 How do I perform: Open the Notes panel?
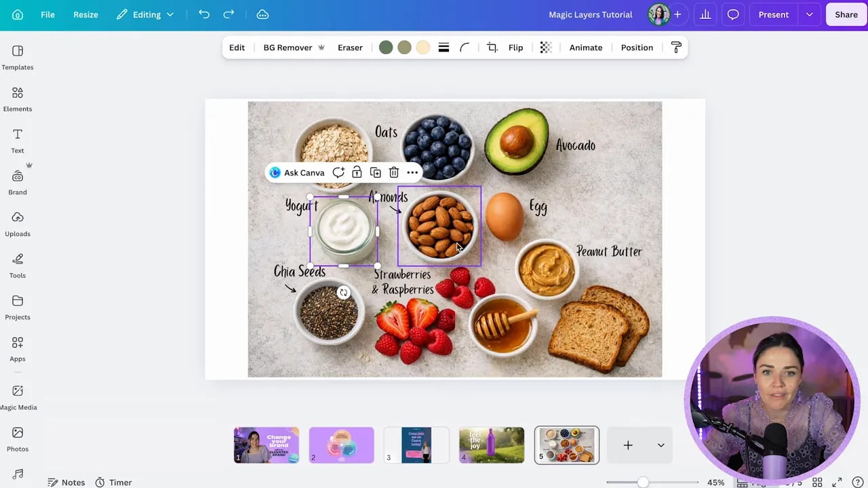tap(66, 483)
